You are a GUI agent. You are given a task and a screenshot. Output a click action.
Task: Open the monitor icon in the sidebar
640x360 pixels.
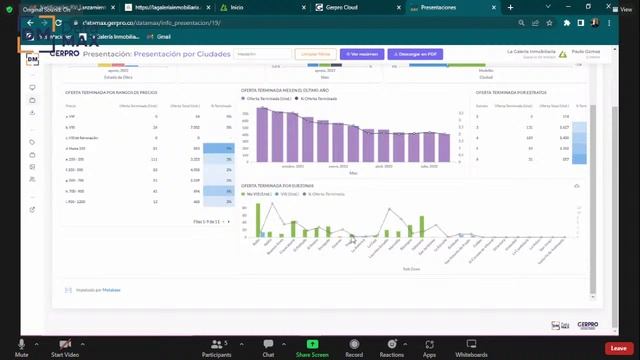click(x=32, y=87)
